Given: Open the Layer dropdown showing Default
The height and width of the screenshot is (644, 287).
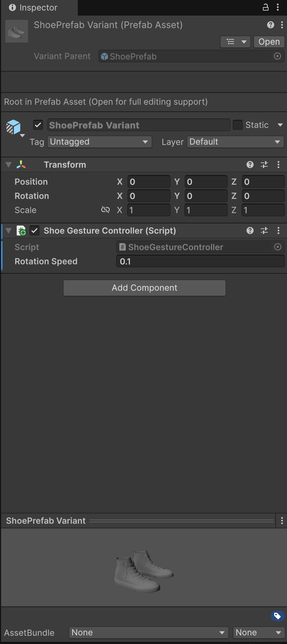Looking at the screenshot, I should click(x=235, y=142).
